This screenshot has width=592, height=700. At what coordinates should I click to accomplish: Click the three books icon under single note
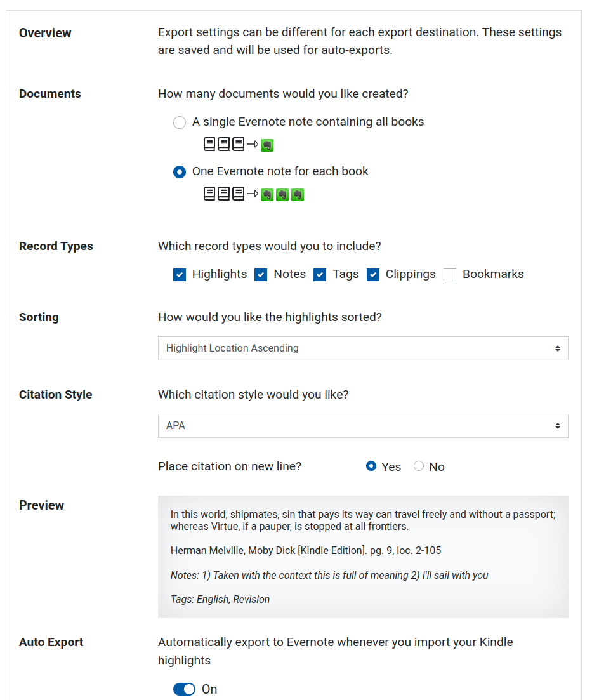click(224, 144)
